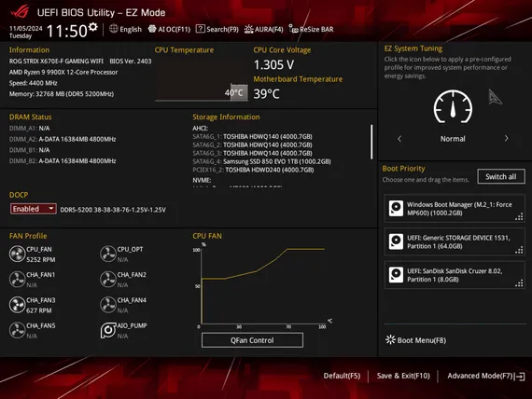Select Windows Boot Manager boot entry

tap(455, 209)
